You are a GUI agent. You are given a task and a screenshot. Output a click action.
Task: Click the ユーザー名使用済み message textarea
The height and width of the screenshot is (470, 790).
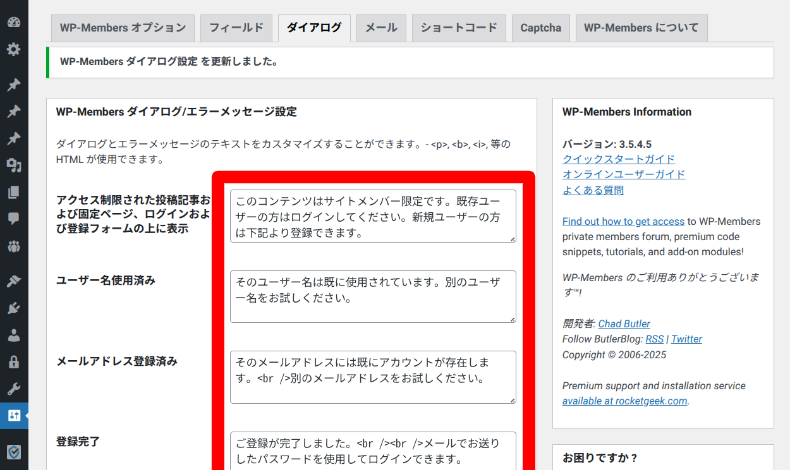tap(373, 297)
